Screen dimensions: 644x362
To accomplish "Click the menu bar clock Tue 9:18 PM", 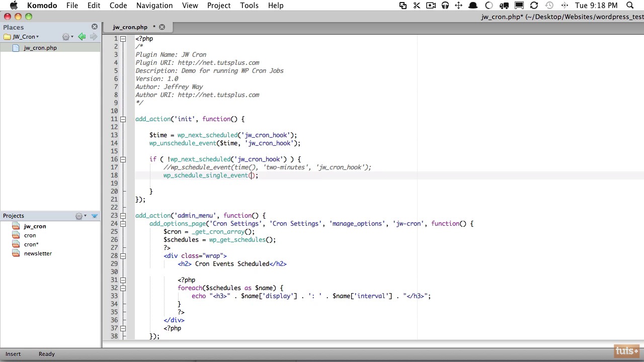I will click(596, 6).
